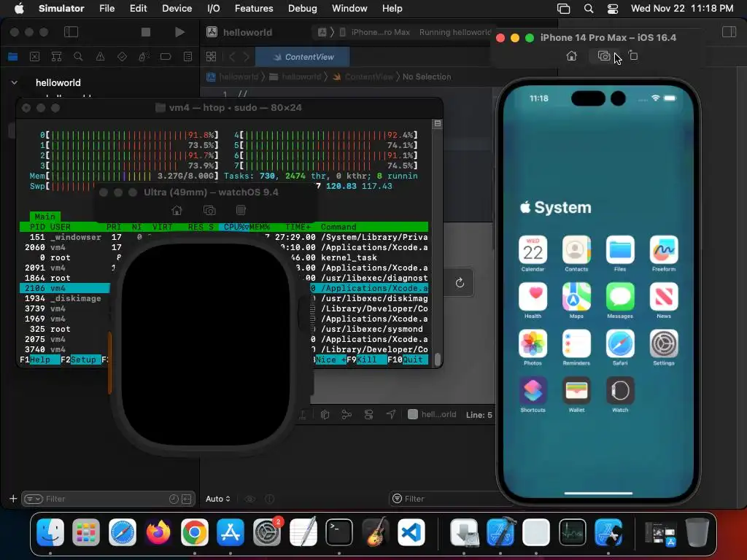Click Simulate Location arrow in debug bar
747x560 pixels.
click(x=391, y=414)
